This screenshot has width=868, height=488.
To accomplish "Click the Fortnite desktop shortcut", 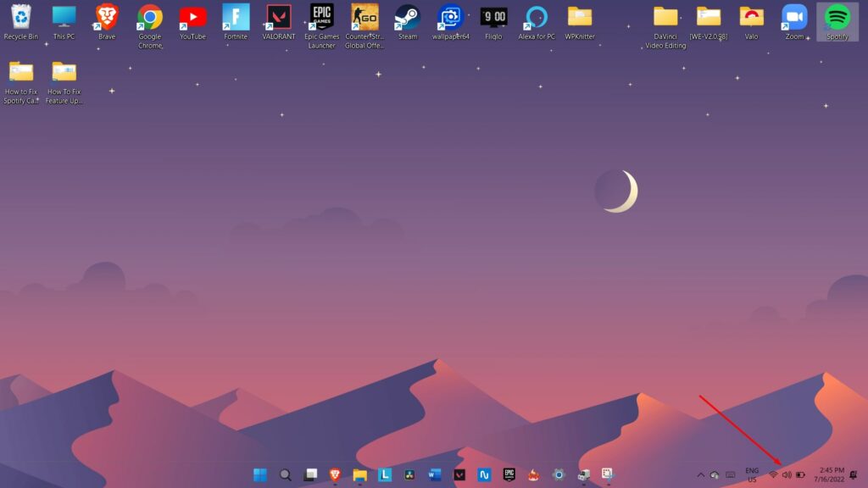I will click(x=236, y=18).
